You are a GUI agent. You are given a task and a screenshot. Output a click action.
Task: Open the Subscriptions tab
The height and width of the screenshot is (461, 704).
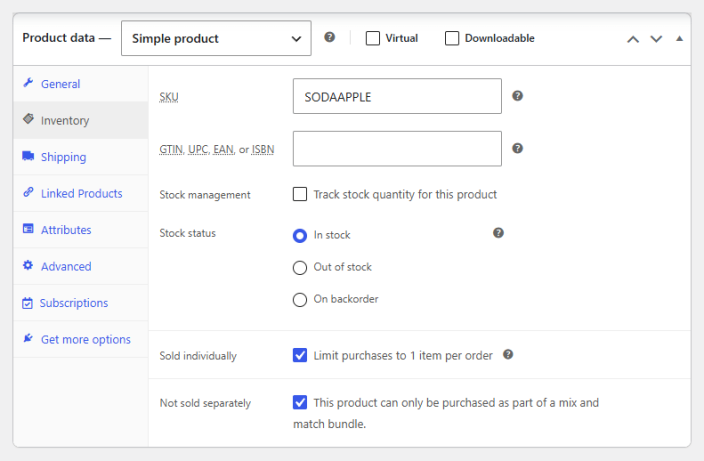(81, 303)
